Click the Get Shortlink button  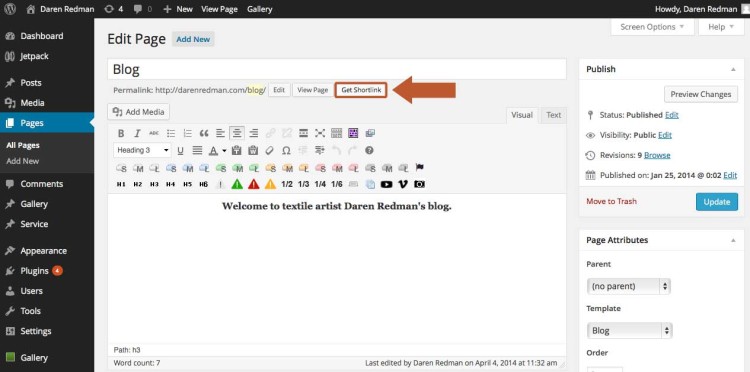coord(361,90)
